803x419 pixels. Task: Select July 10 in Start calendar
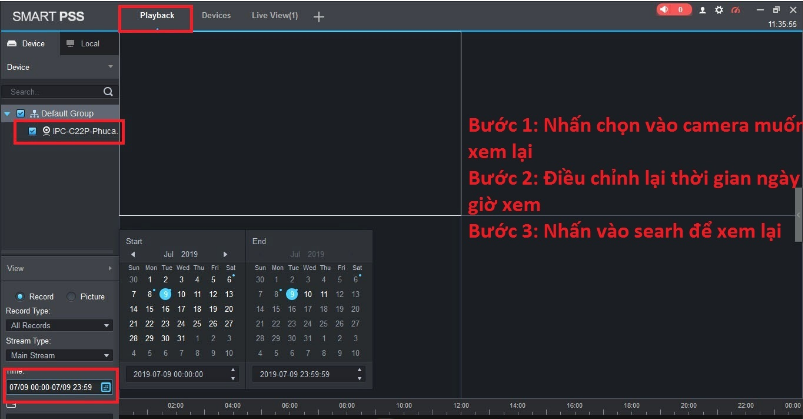182,294
